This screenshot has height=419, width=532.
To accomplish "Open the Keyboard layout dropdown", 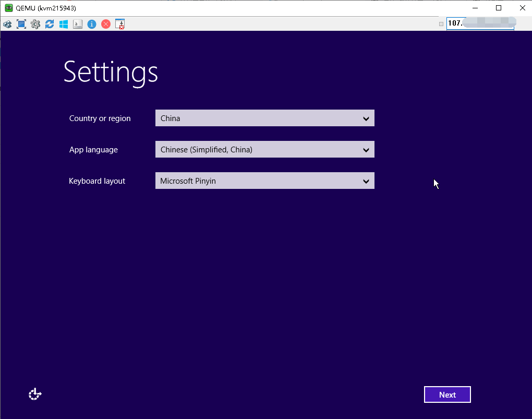I will tap(264, 181).
